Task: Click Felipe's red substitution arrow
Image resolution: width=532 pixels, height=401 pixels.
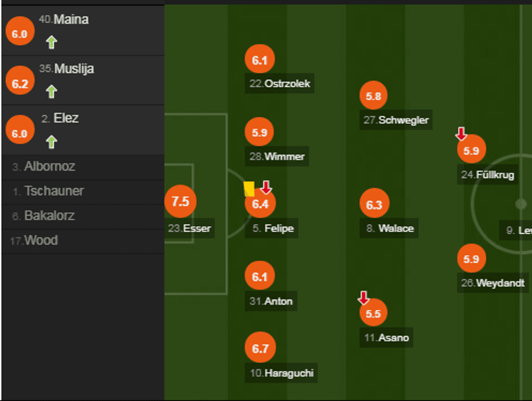Action: pyautogui.click(x=265, y=188)
